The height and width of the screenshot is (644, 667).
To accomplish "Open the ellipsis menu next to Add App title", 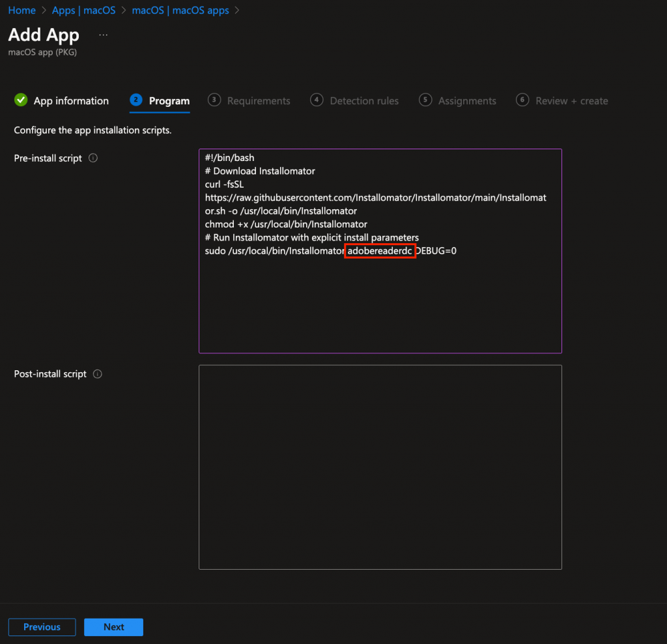I will pyautogui.click(x=103, y=34).
